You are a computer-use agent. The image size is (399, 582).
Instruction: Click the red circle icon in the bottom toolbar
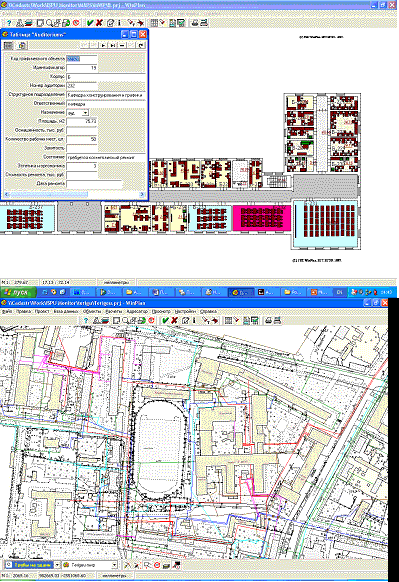[x=157, y=565]
